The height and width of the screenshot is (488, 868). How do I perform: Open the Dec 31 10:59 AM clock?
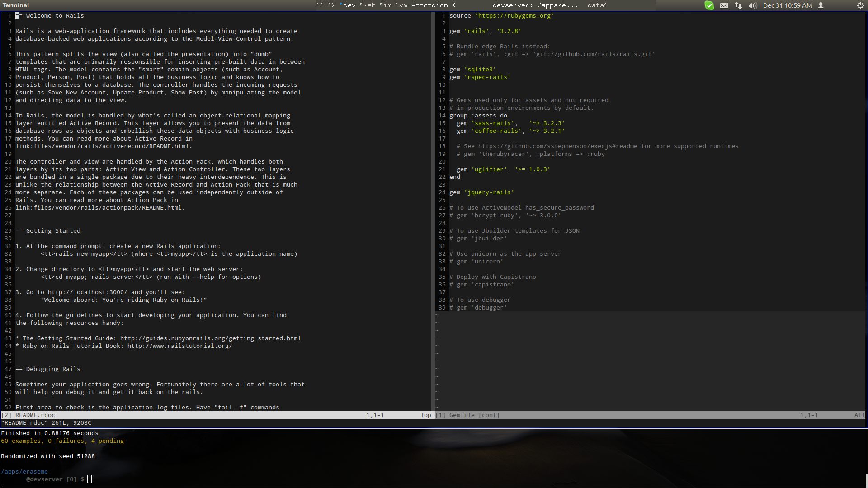[788, 5]
